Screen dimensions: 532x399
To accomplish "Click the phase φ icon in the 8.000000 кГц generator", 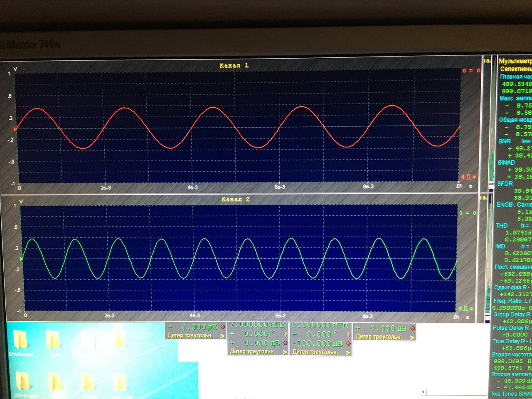I will click(x=348, y=335).
